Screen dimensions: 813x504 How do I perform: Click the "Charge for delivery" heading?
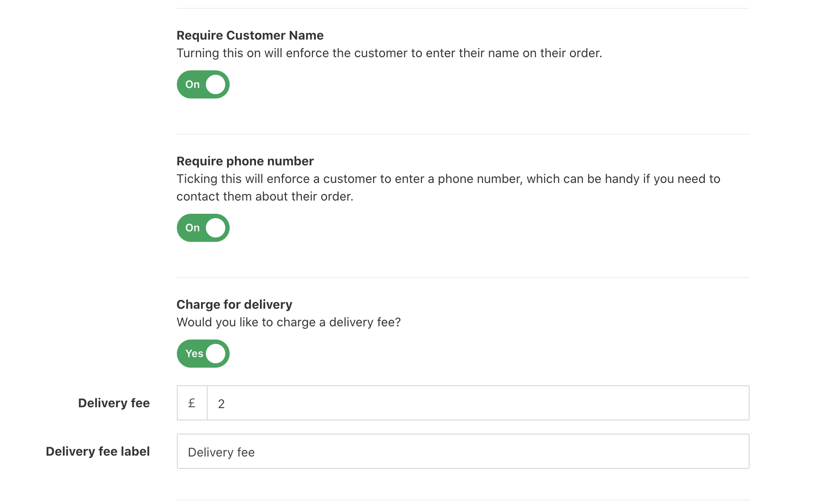[234, 305]
